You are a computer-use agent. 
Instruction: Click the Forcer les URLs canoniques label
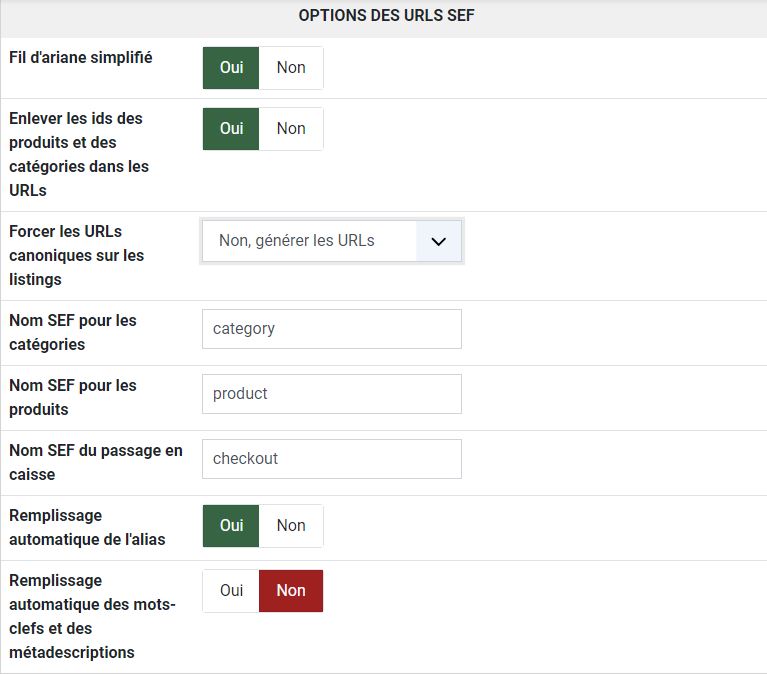[77, 255]
